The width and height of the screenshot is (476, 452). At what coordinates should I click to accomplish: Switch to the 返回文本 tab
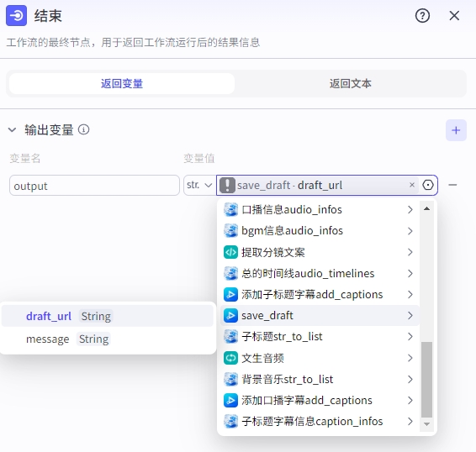point(351,84)
